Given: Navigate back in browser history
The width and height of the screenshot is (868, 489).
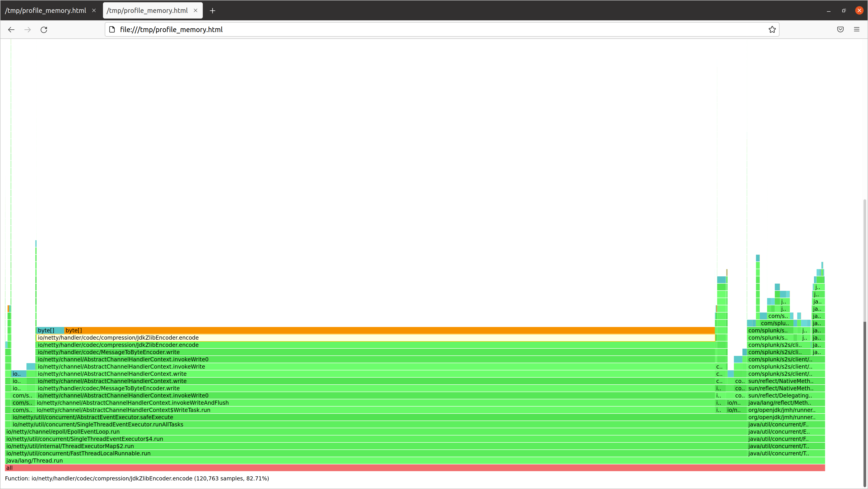Looking at the screenshot, I should pos(11,30).
